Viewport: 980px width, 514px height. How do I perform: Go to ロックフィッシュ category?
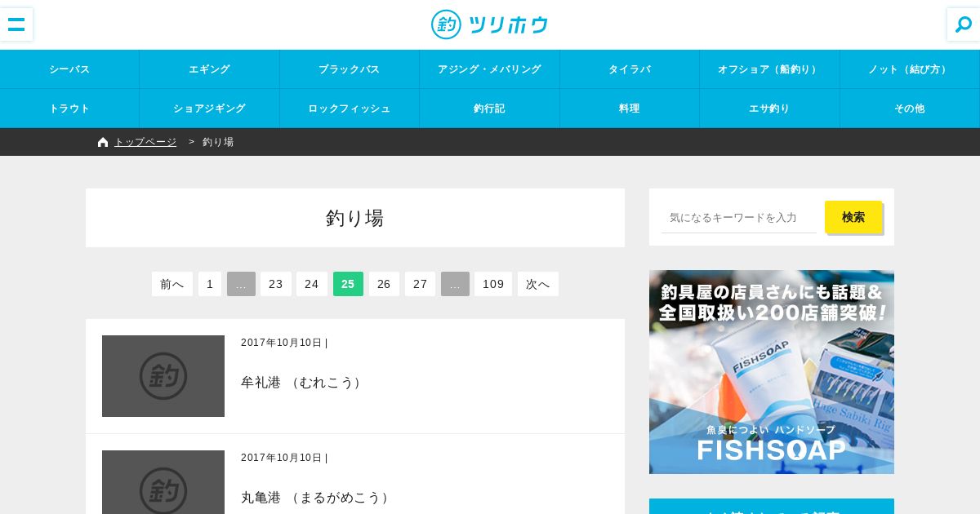click(350, 109)
